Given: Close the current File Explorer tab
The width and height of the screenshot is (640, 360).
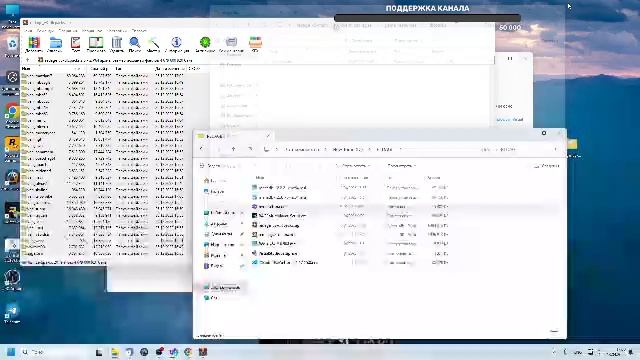Looking at the screenshot, I should 268,136.
